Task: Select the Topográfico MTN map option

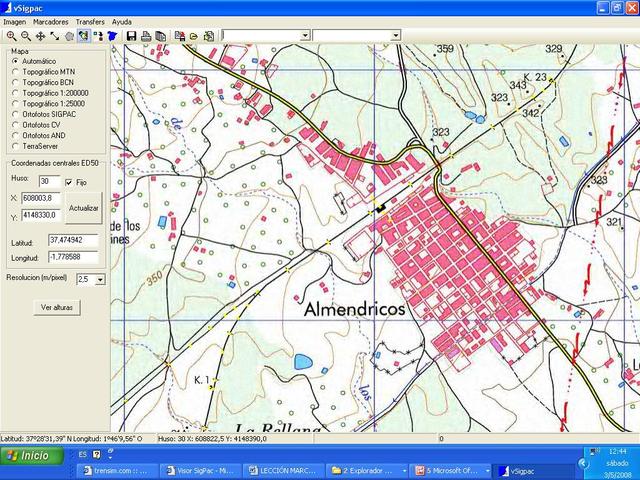Action: (14, 72)
